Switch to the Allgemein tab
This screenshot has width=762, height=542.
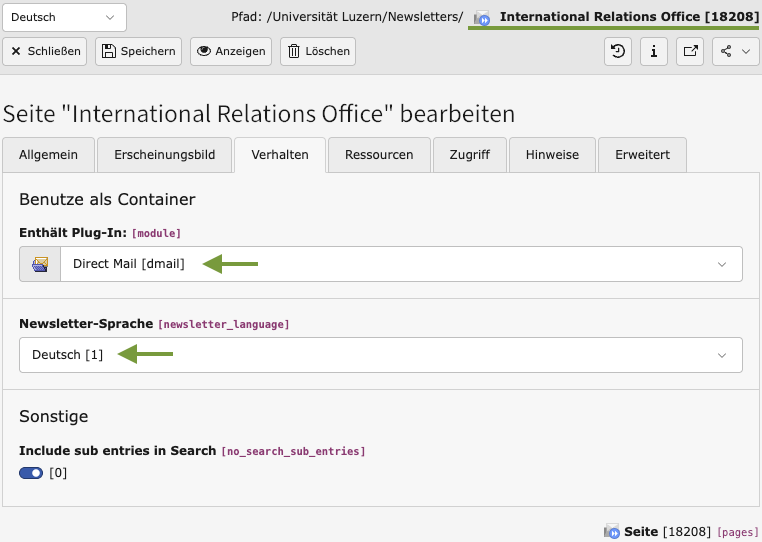pos(48,155)
